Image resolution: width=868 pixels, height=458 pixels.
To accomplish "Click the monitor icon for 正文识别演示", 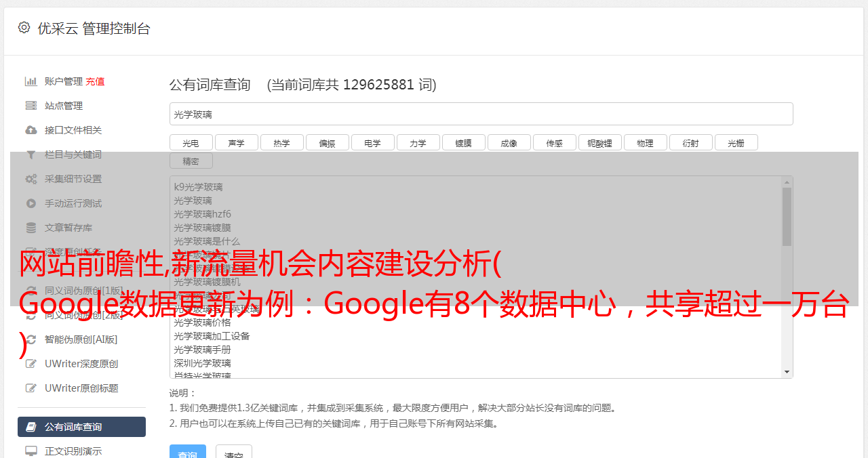I will [31, 451].
